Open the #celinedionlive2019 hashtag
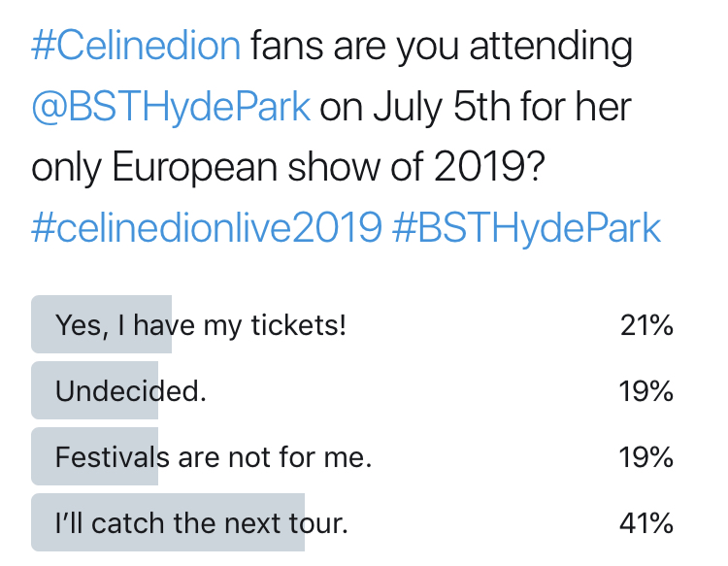 (205, 228)
